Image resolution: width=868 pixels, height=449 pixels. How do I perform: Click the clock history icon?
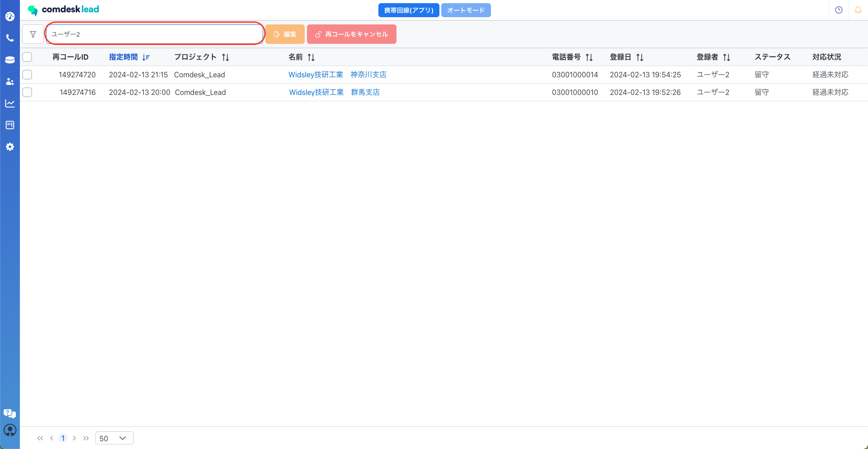pos(839,10)
